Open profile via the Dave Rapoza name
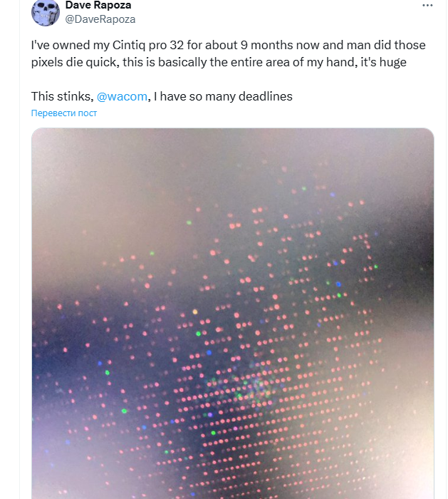 click(x=99, y=6)
